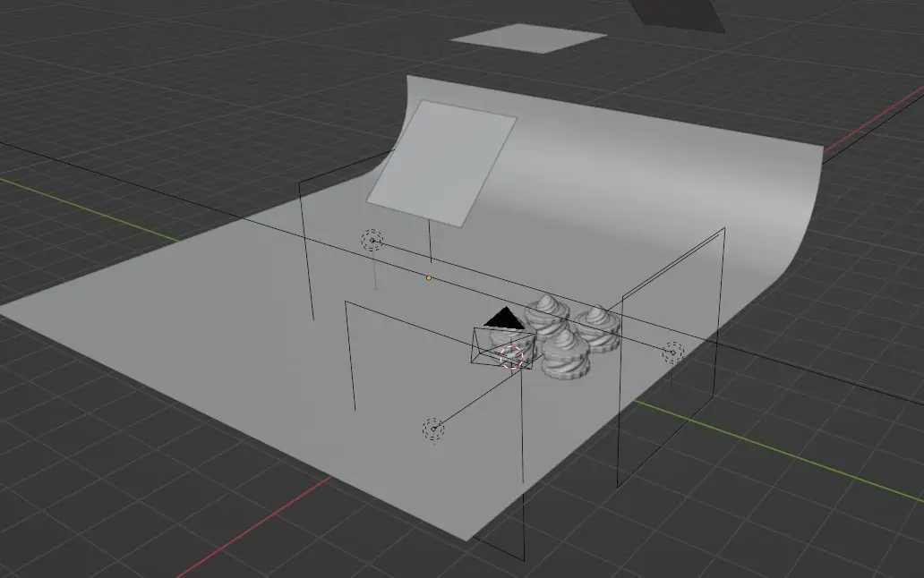Select the front-most cupcake model
924x578 pixels.
566,353
